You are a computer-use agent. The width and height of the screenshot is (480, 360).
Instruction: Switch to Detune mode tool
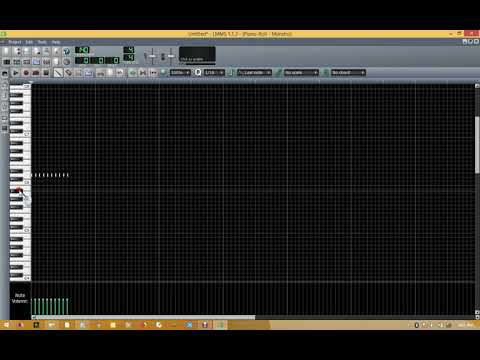pyautogui.click(x=89, y=73)
